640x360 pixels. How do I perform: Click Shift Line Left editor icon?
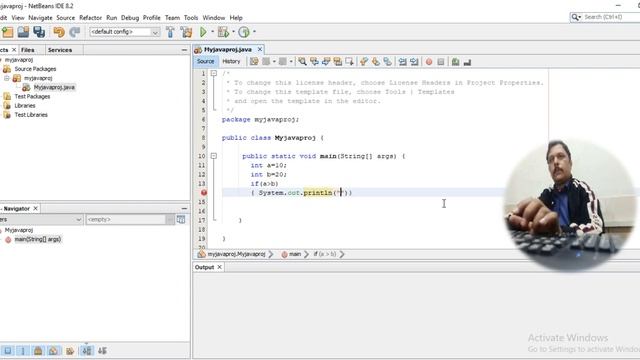click(402, 62)
